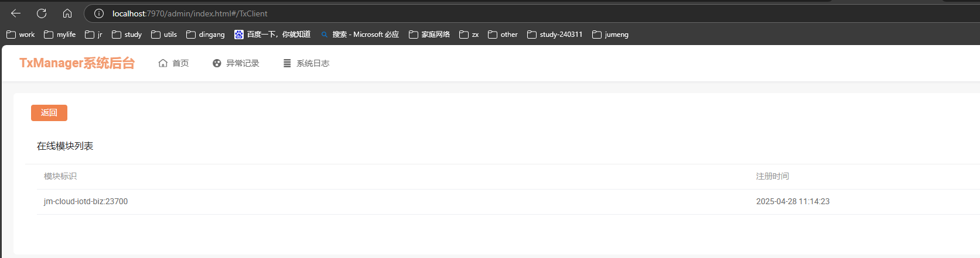
Task: Click the site info icon in address bar
Action: [99, 13]
